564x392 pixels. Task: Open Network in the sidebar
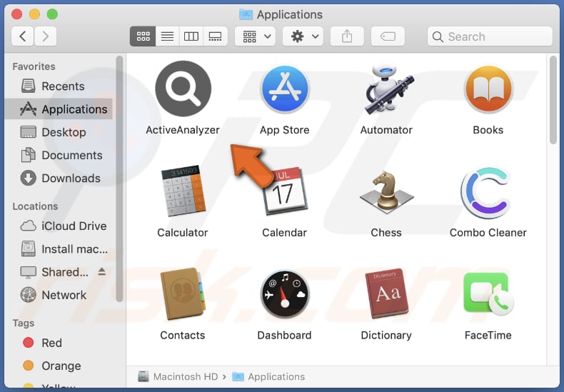tap(59, 295)
